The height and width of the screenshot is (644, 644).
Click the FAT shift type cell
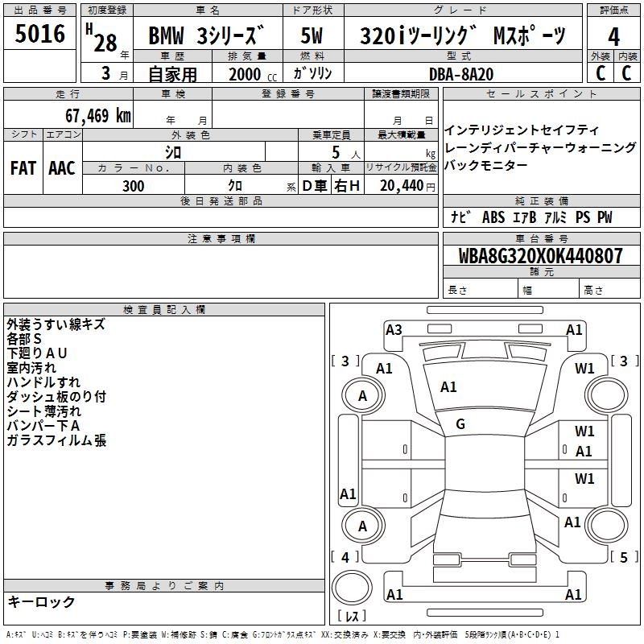point(23,167)
